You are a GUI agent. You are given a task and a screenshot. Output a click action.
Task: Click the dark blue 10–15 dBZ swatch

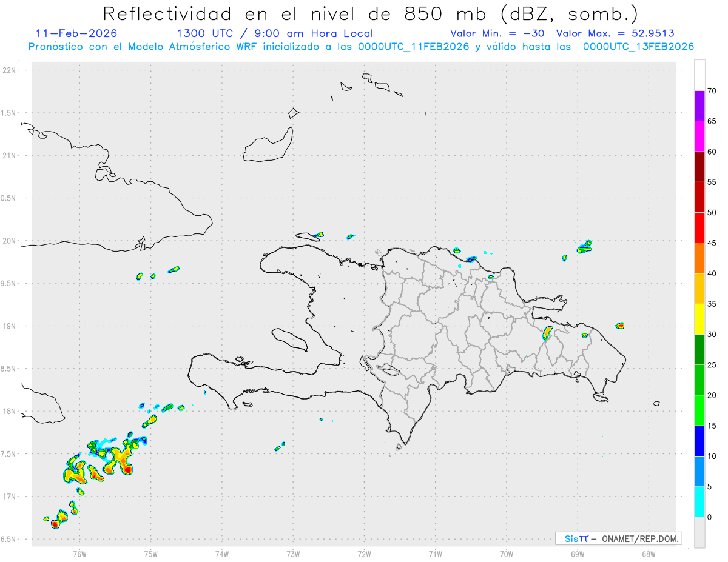(699, 441)
